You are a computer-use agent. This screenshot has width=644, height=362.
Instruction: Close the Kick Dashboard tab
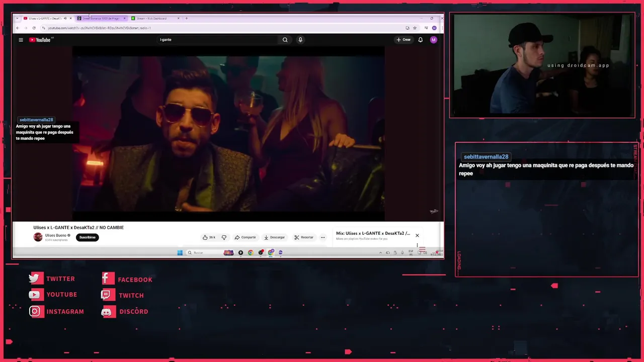[178, 18]
